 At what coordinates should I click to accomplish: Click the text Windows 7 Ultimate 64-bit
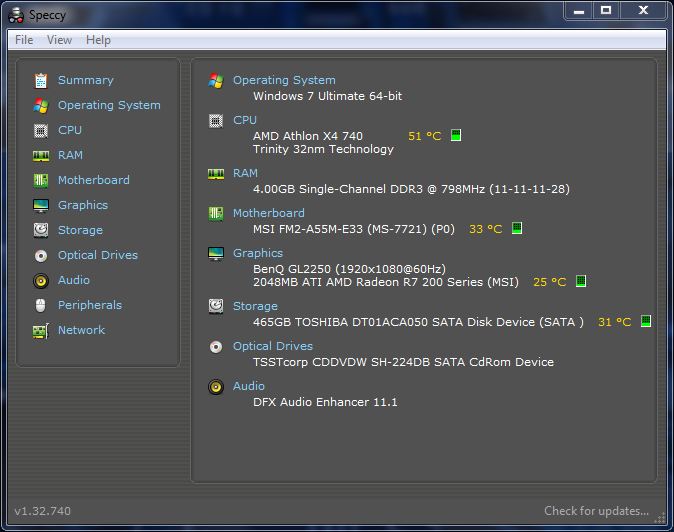tap(328, 96)
